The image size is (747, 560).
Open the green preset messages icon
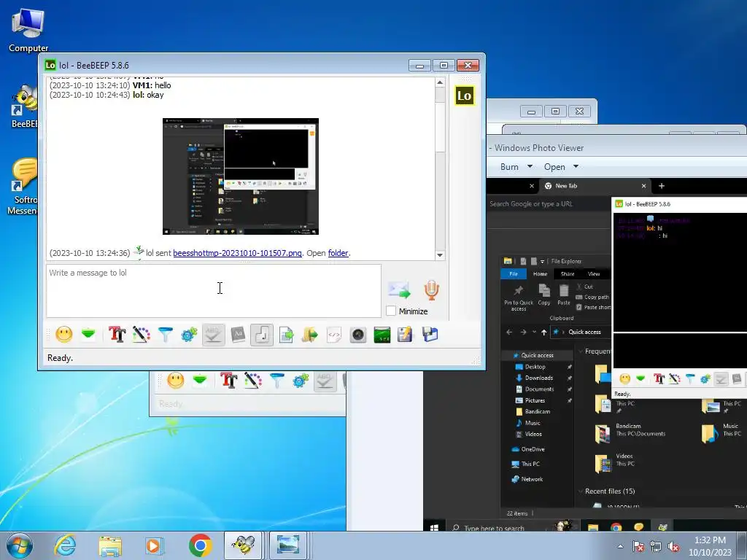[x=88, y=334]
